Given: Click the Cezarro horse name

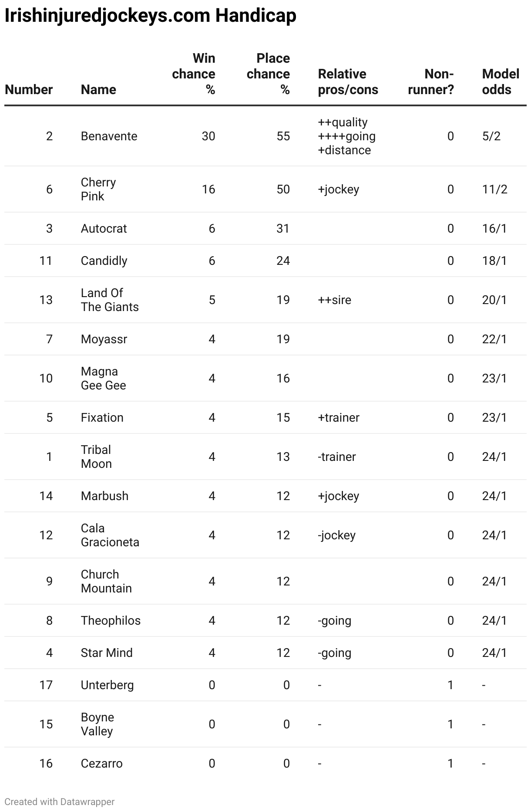Looking at the screenshot, I should coord(102,763).
